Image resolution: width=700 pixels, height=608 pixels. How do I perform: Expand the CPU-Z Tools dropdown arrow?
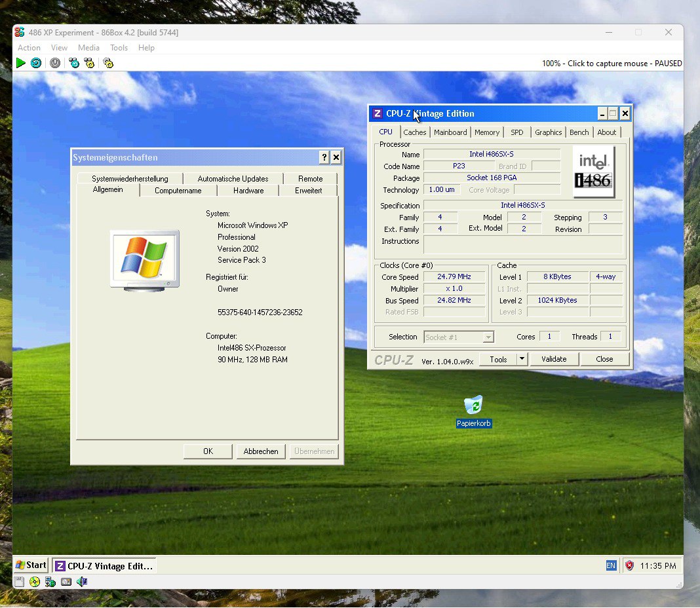click(x=522, y=359)
